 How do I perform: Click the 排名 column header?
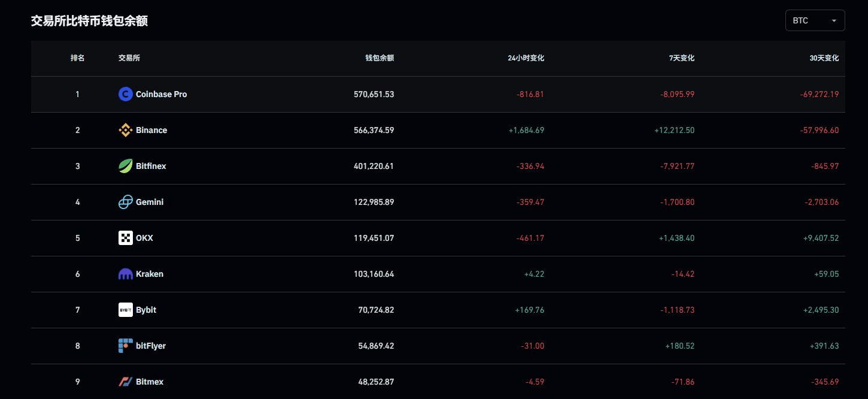(x=77, y=58)
